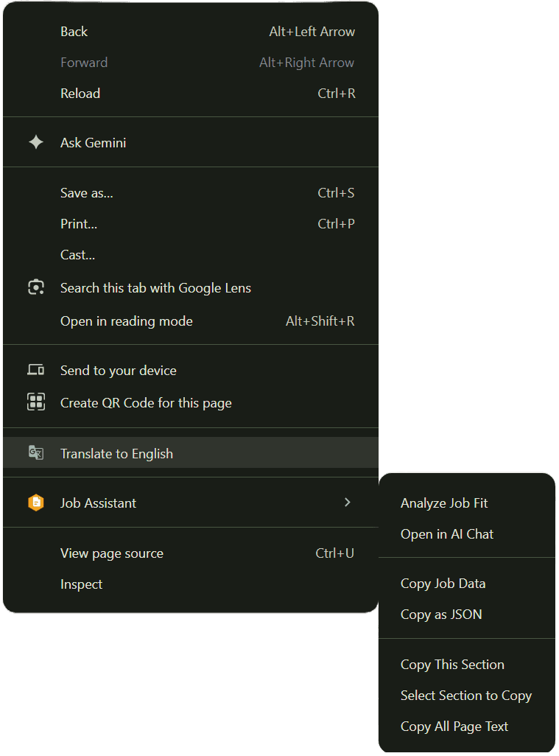Select the Search this tab with Google Lens label
Viewport: 559px width, 756px height.
point(155,288)
